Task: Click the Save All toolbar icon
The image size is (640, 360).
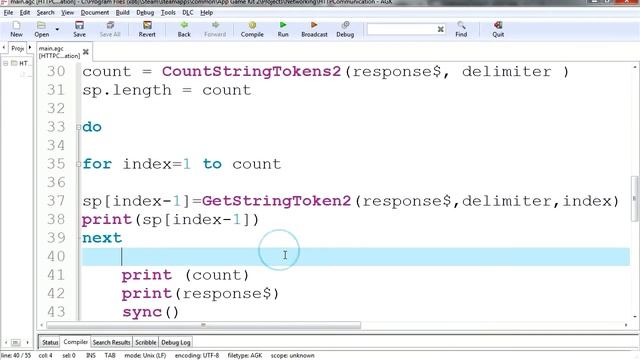Action: click(x=110, y=29)
